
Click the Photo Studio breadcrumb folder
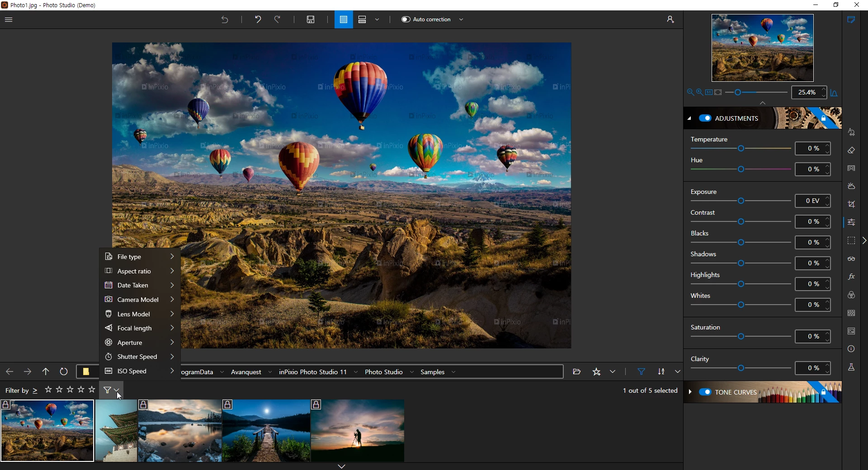[x=383, y=372]
